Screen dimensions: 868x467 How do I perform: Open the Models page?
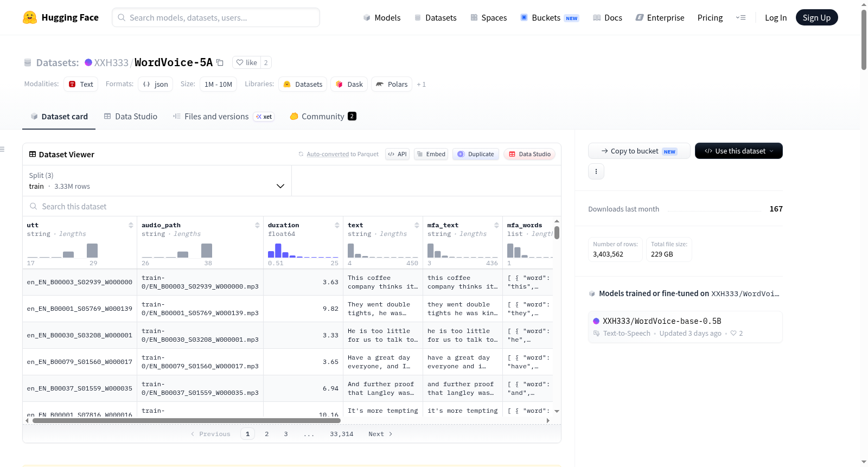pyautogui.click(x=382, y=17)
